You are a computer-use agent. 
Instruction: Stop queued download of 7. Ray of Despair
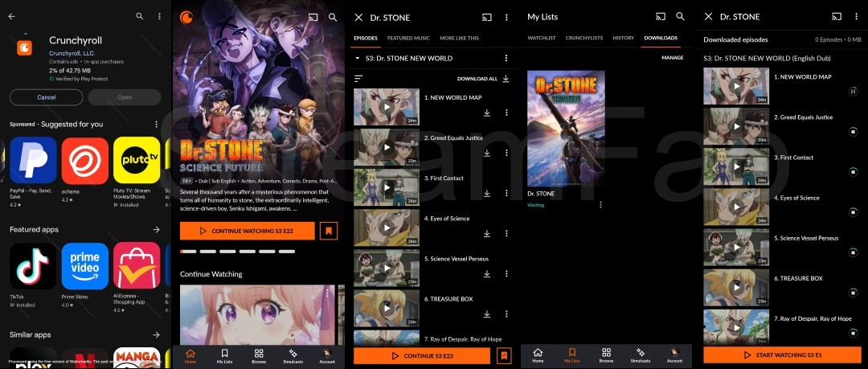[853, 333]
